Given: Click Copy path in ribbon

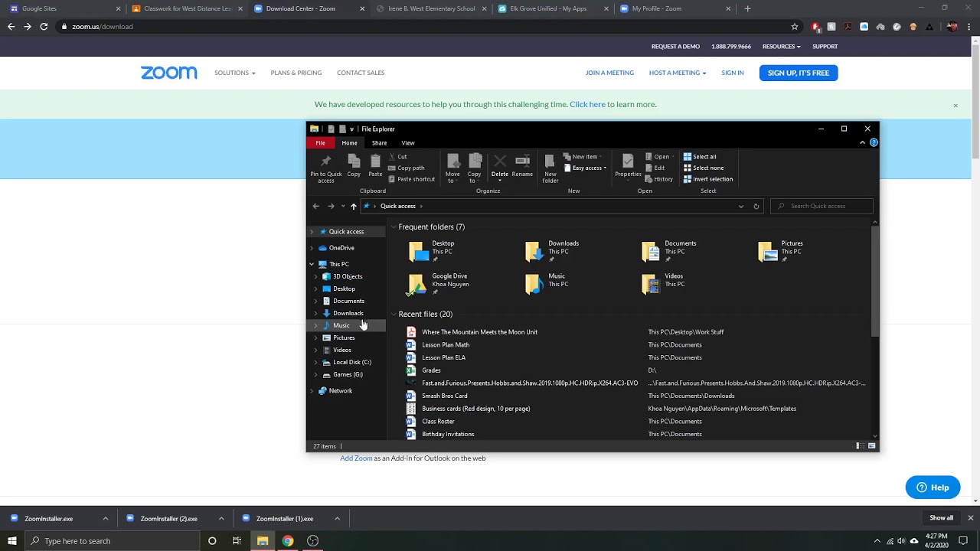Looking at the screenshot, I should click(406, 168).
